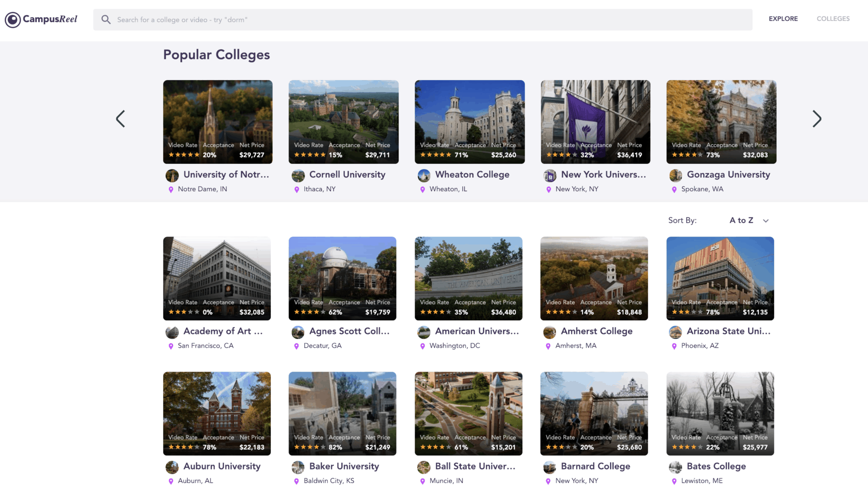
Task: Open American University thumbnail image
Action: [x=468, y=279]
